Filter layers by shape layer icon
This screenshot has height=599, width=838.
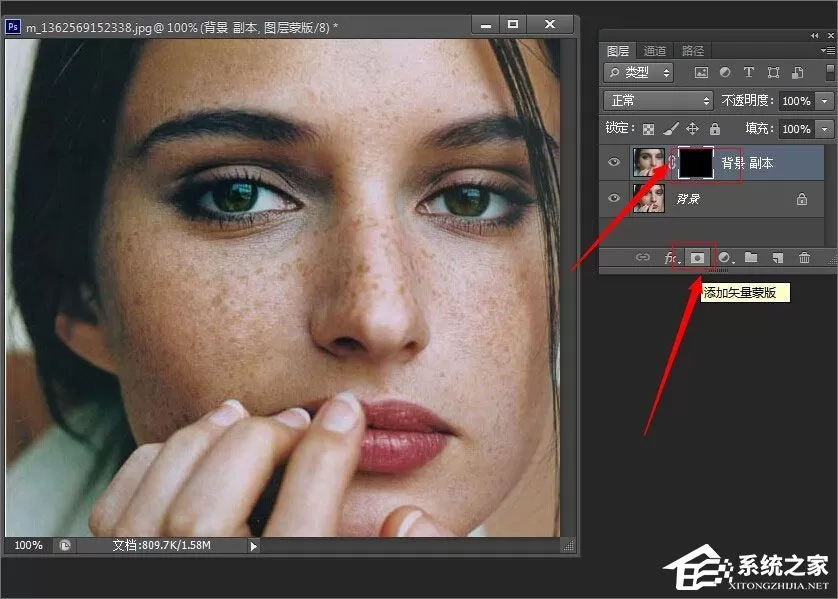(773, 73)
